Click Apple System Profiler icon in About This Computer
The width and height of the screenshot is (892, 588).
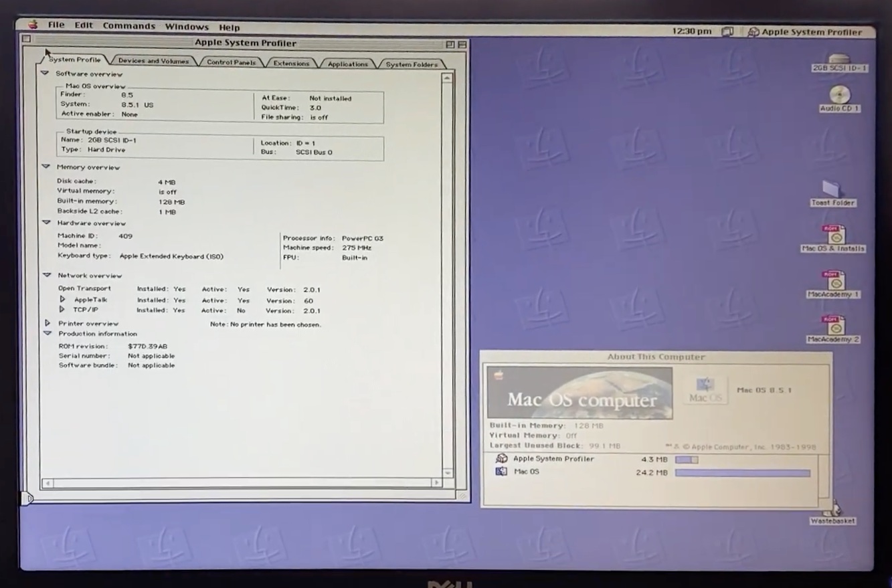click(501, 459)
